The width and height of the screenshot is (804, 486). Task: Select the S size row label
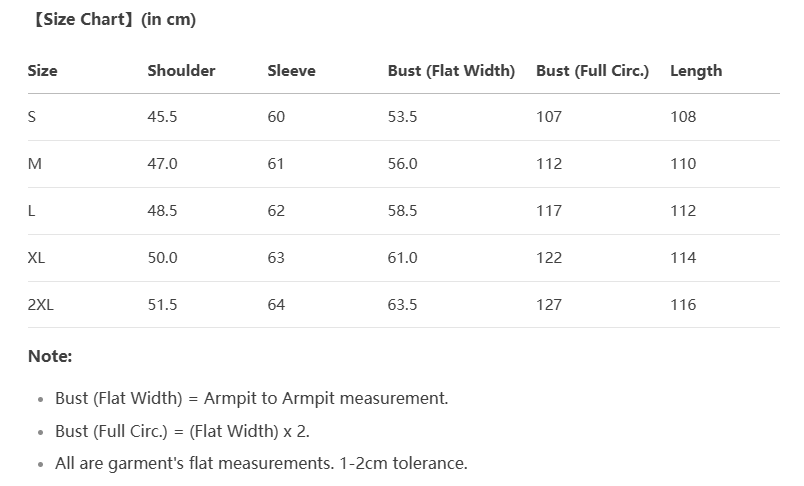click(x=32, y=117)
